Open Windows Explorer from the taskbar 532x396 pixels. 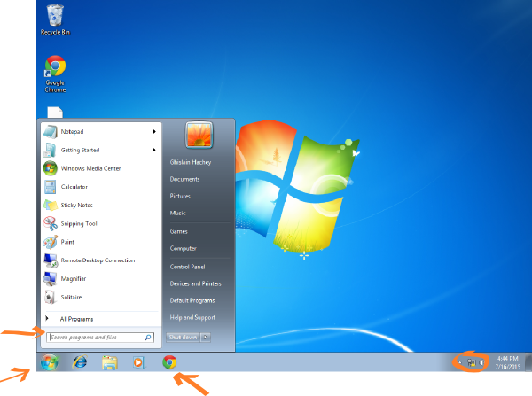coord(110,362)
